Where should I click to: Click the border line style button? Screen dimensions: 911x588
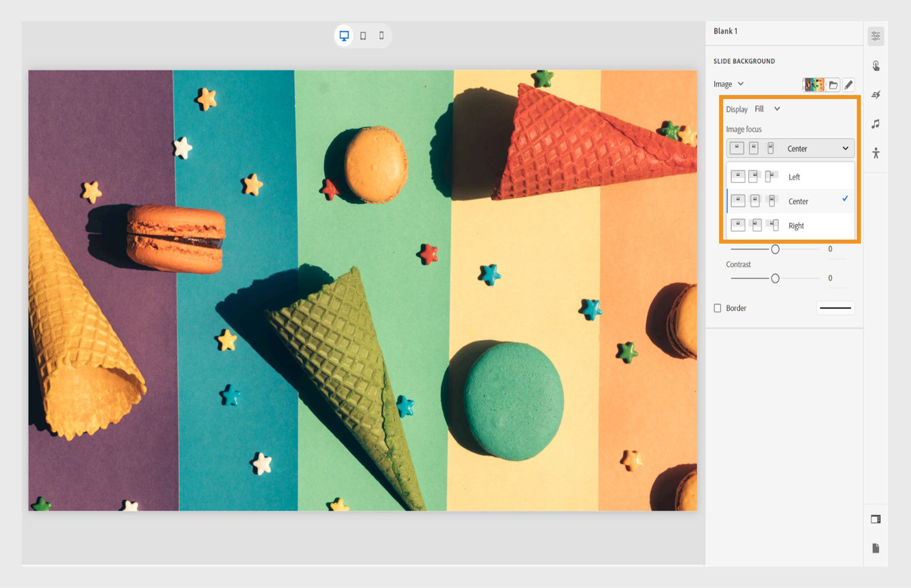[x=835, y=308]
